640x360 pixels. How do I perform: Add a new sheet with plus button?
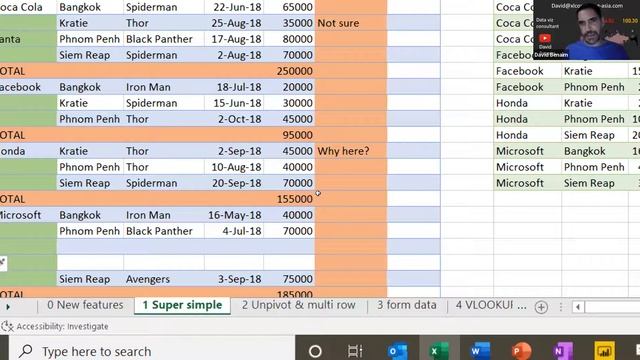coord(541,307)
